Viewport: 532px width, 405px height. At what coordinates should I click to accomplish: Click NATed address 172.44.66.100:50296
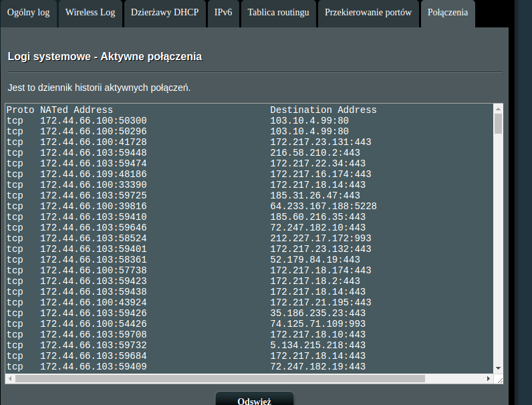coord(94,131)
